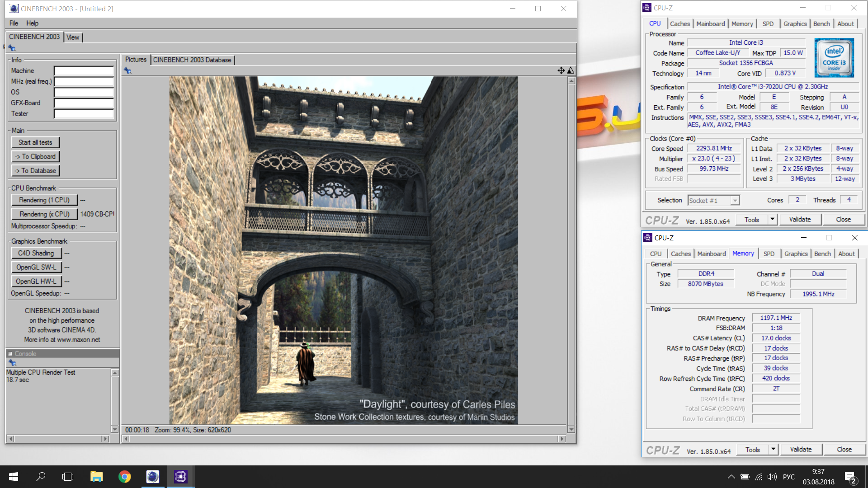The image size is (868, 488).
Task: Click the rendered Daylight picture
Action: click(x=344, y=250)
